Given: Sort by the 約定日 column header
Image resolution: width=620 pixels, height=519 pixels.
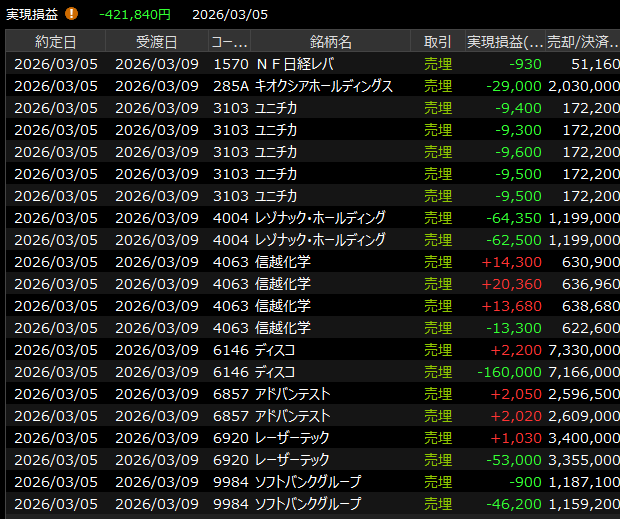Looking at the screenshot, I should 55,42.
